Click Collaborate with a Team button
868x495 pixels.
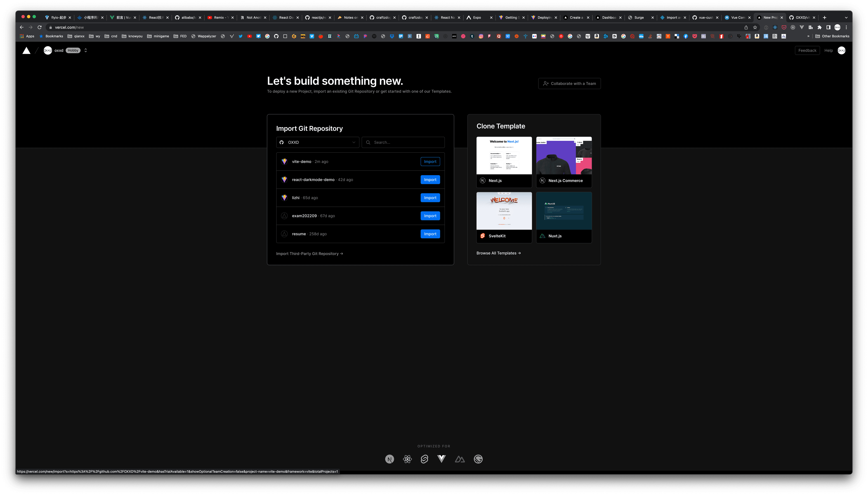pyautogui.click(x=569, y=84)
